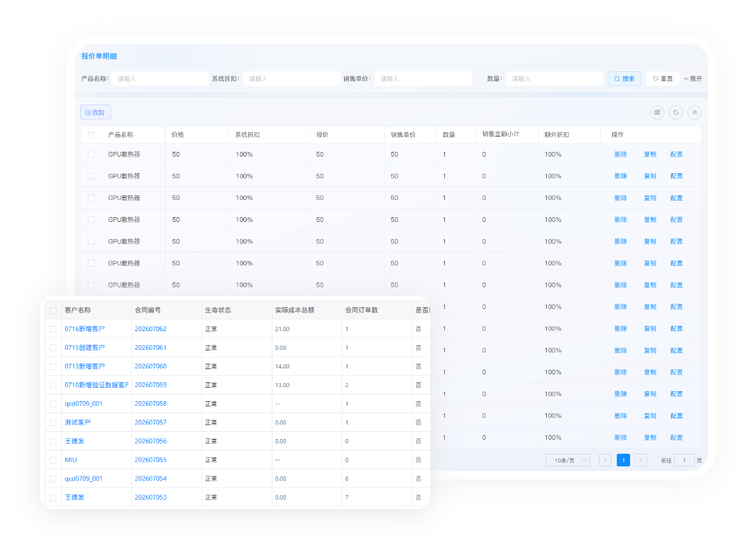The height and width of the screenshot is (553, 756).
Task: Click the 重置 reset button
Action: coord(663,79)
